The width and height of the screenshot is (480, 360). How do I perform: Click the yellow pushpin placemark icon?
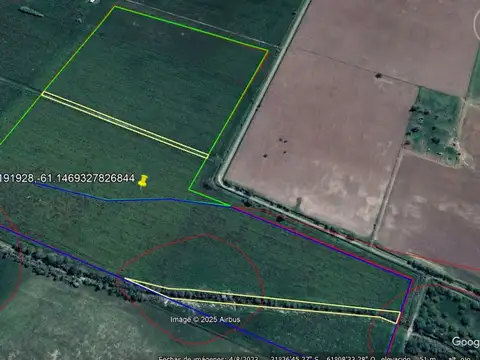pyautogui.click(x=143, y=182)
